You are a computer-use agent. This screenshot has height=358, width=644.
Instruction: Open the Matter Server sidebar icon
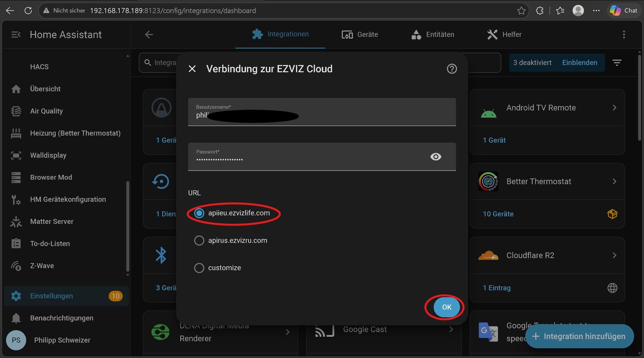tap(16, 222)
